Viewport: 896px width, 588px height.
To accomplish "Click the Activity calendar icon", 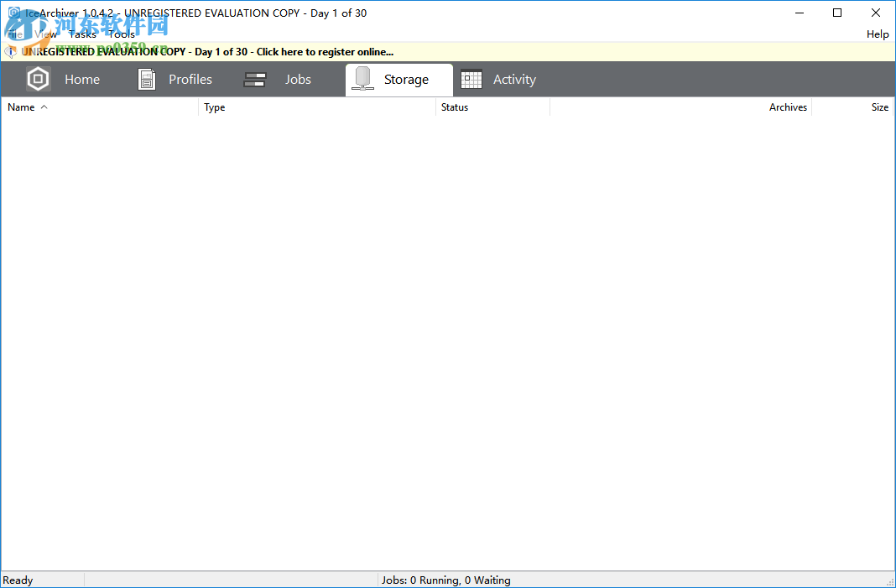I will 471,80.
